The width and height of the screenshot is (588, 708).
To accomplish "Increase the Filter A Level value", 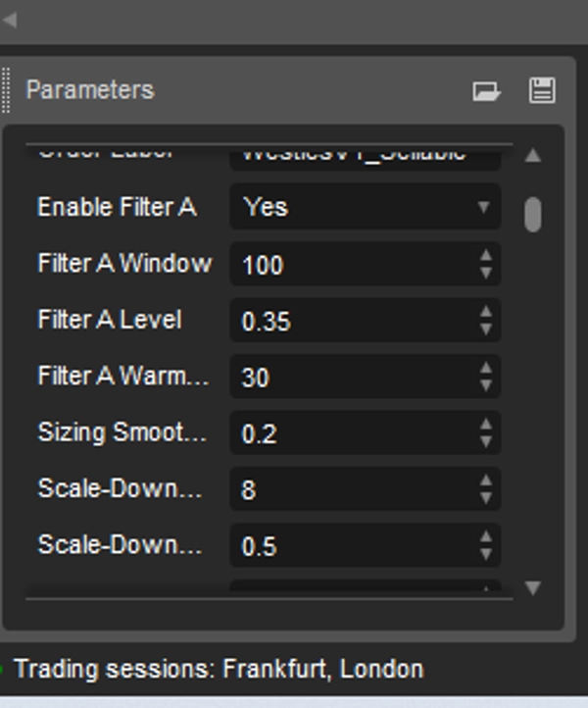I will click(485, 312).
